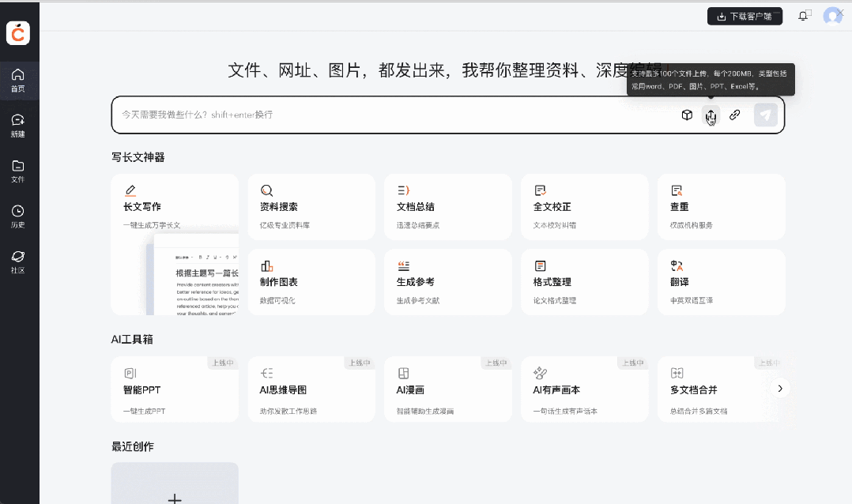Image resolution: width=852 pixels, height=504 pixels.
Task: Click the user avatar at top right
Action: point(832,15)
